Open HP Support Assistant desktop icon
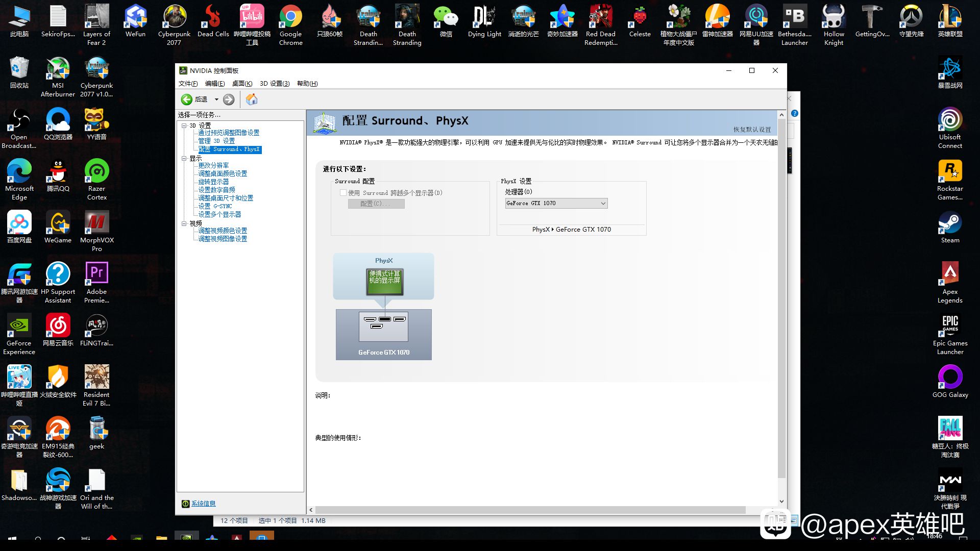The height and width of the screenshot is (551, 980). click(58, 283)
